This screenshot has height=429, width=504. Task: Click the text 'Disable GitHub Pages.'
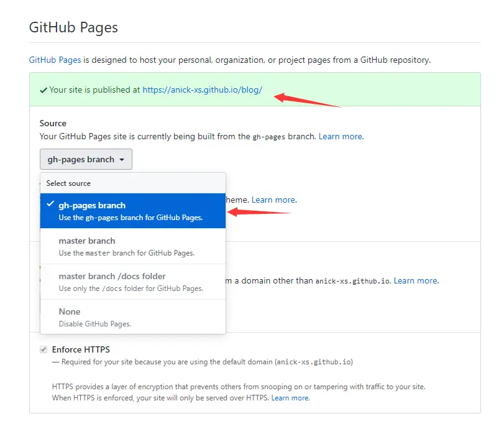tap(95, 324)
